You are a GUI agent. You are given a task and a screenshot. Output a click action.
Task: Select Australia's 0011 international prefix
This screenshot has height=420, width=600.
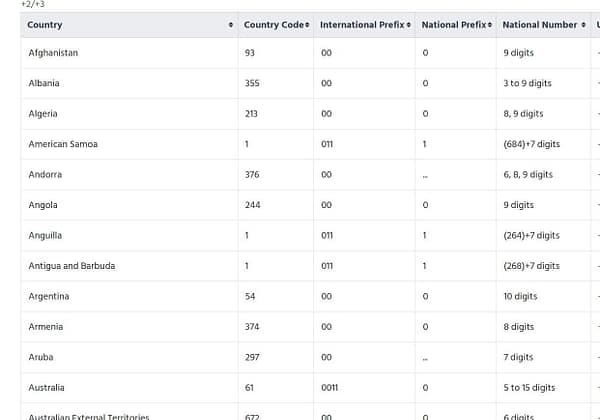pyautogui.click(x=329, y=388)
